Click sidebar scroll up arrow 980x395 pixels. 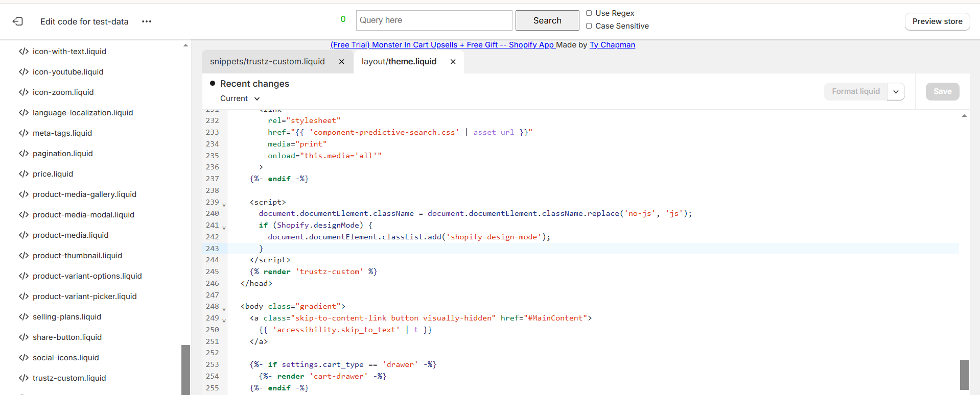click(185, 45)
